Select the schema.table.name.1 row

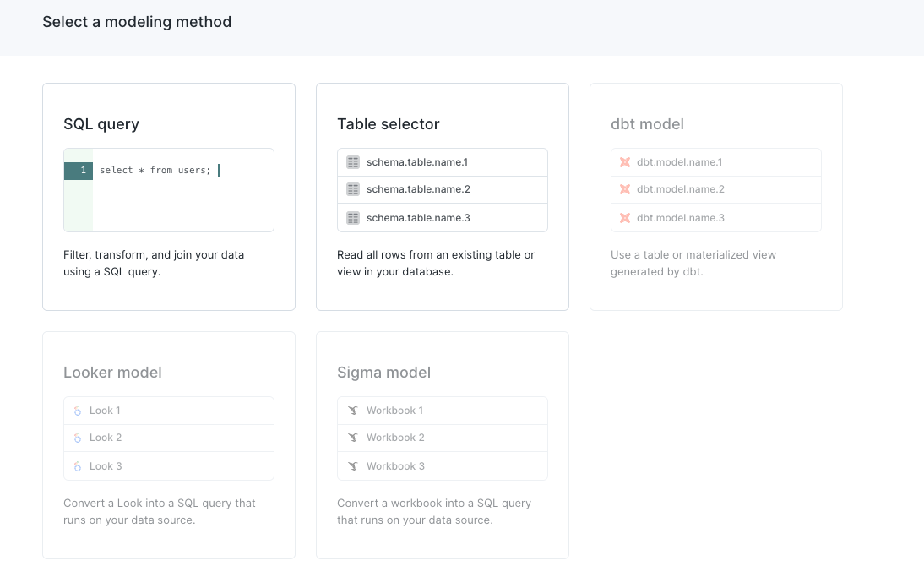coord(443,162)
